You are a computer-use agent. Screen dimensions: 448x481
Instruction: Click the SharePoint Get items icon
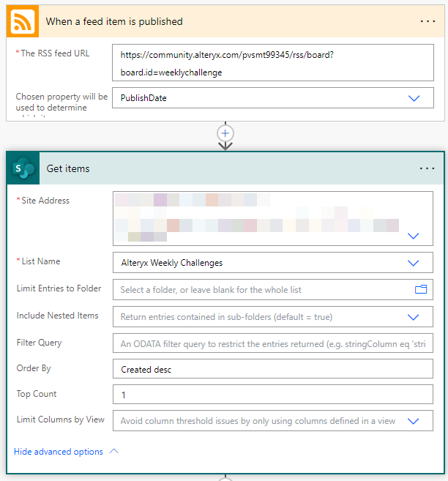click(x=23, y=168)
